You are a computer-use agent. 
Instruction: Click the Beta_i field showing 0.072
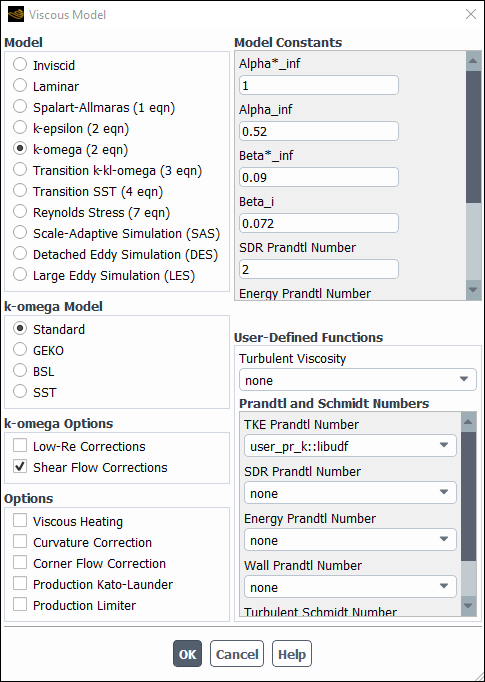(319, 223)
